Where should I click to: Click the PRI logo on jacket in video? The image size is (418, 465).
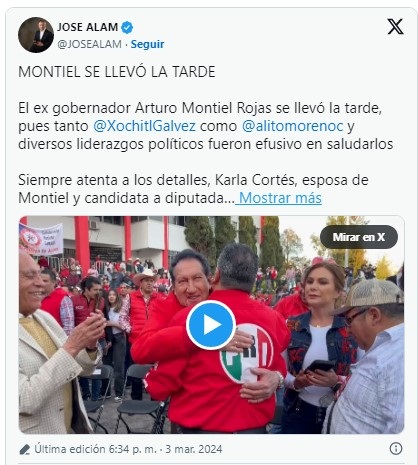point(247,353)
